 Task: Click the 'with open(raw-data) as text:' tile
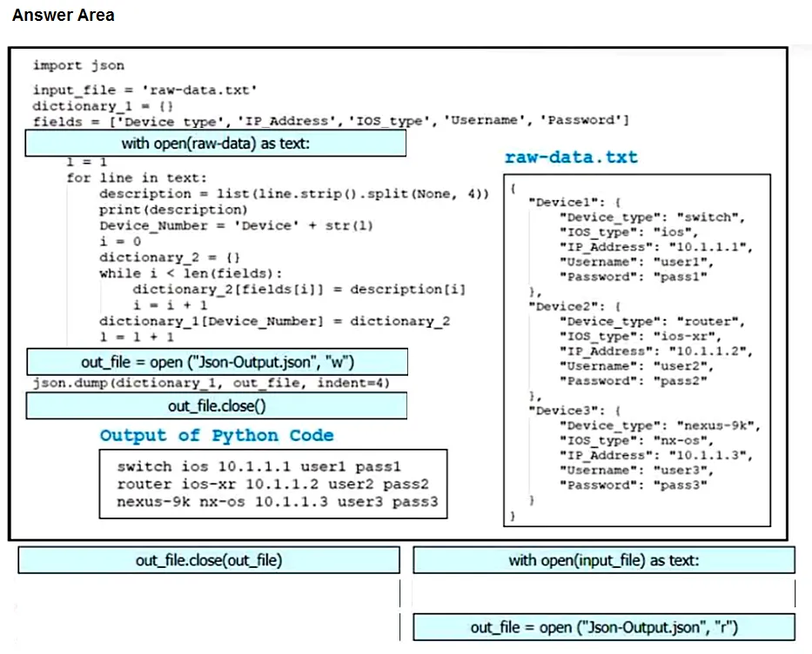pos(216,143)
